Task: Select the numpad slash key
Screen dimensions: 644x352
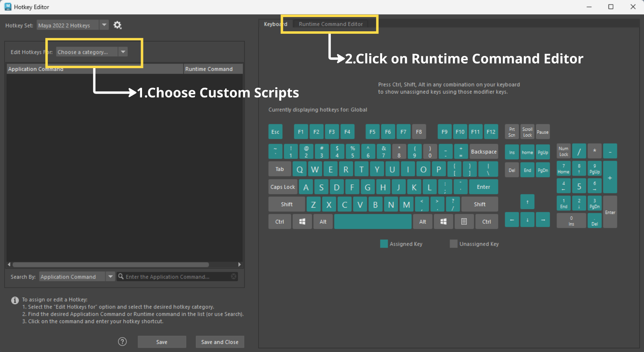Action: (579, 151)
